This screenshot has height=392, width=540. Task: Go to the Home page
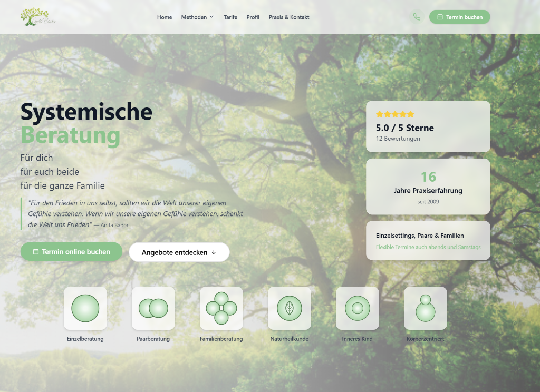pos(165,17)
